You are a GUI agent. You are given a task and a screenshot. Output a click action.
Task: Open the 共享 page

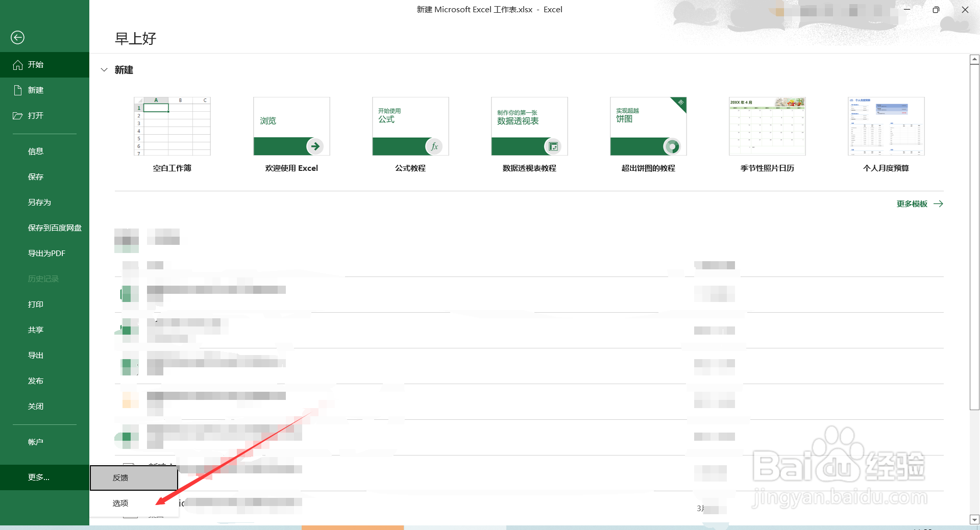44,330
